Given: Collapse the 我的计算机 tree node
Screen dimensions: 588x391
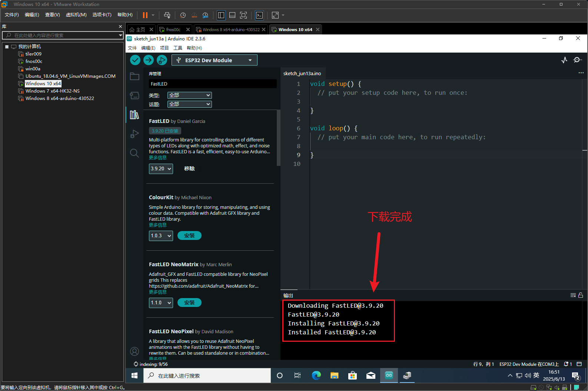Looking at the screenshot, I should coord(7,47).
